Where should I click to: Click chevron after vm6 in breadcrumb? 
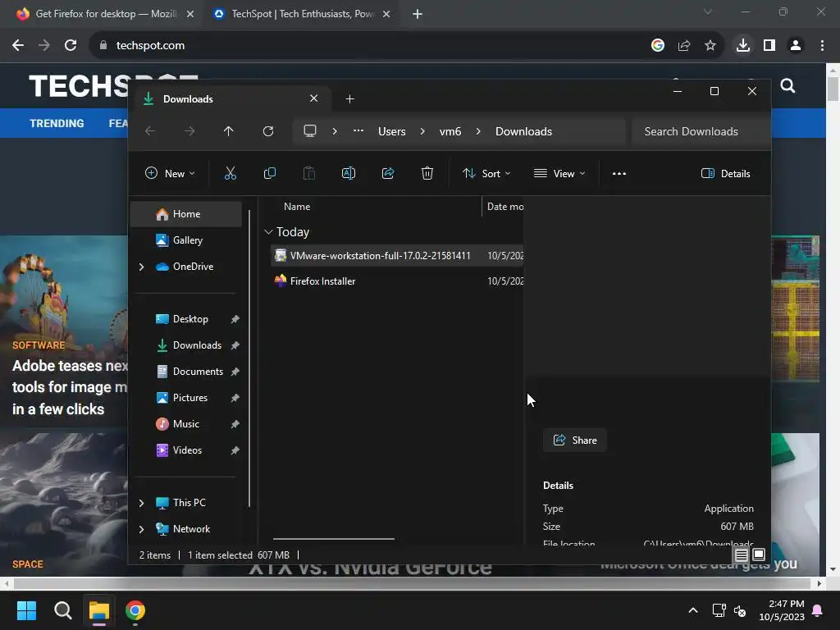(478, 131)
